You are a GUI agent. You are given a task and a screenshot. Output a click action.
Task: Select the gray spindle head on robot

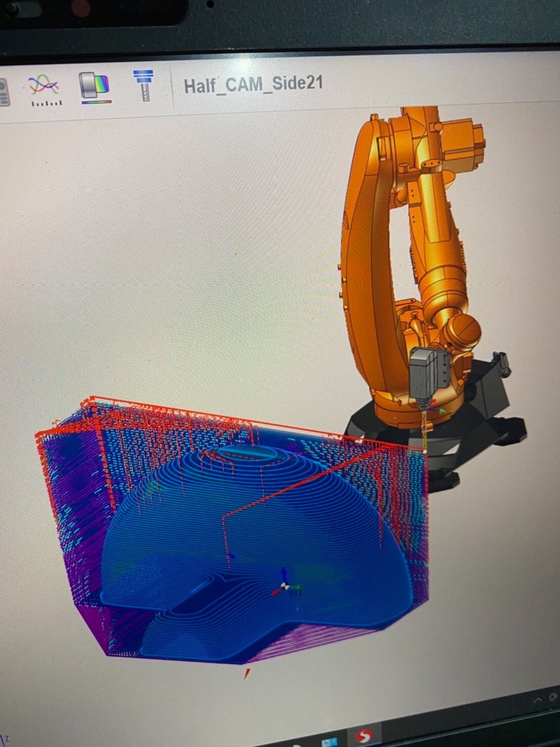point(428,375)
